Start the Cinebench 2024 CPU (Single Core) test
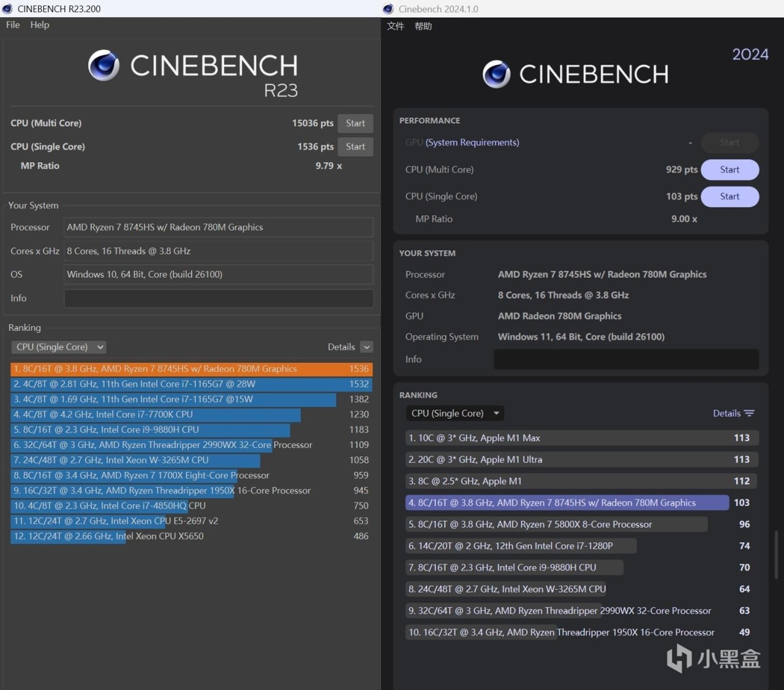 729,196
